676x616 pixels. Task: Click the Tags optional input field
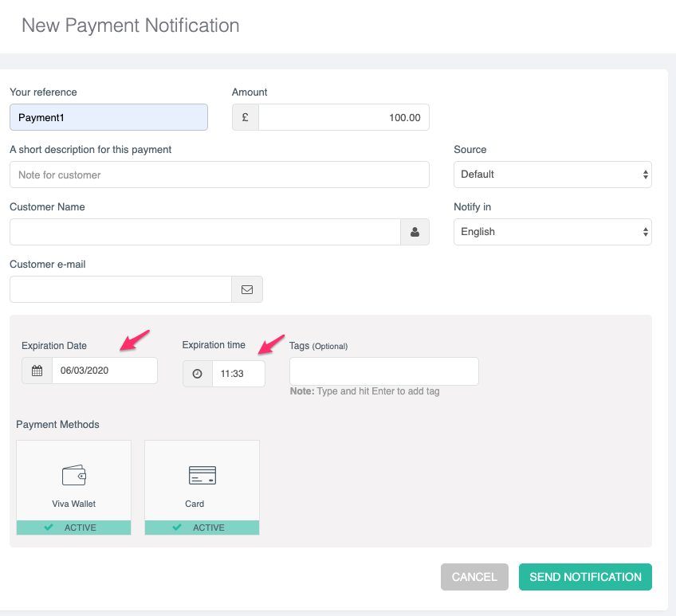click(384, 371)
